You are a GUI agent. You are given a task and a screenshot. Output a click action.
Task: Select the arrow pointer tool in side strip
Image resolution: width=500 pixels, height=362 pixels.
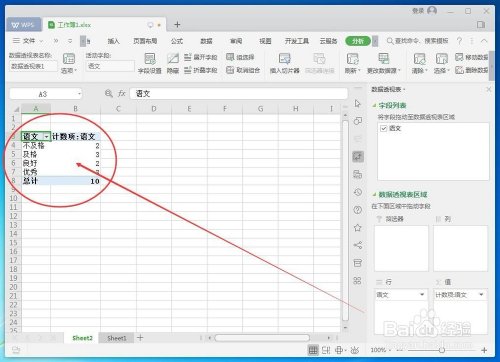[358, 104]
